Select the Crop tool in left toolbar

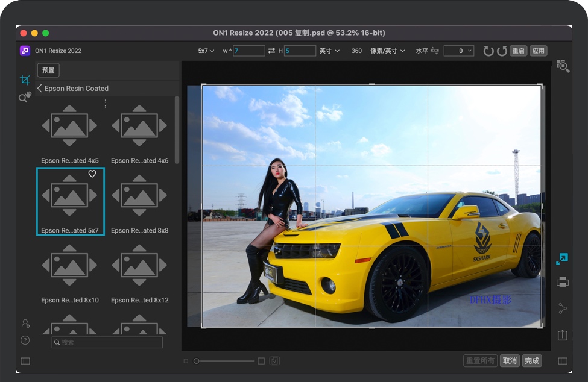tap(25, 80)
